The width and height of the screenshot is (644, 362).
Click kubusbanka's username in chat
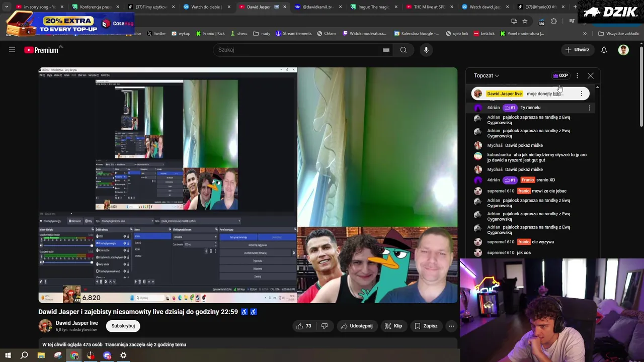point(499,155)
